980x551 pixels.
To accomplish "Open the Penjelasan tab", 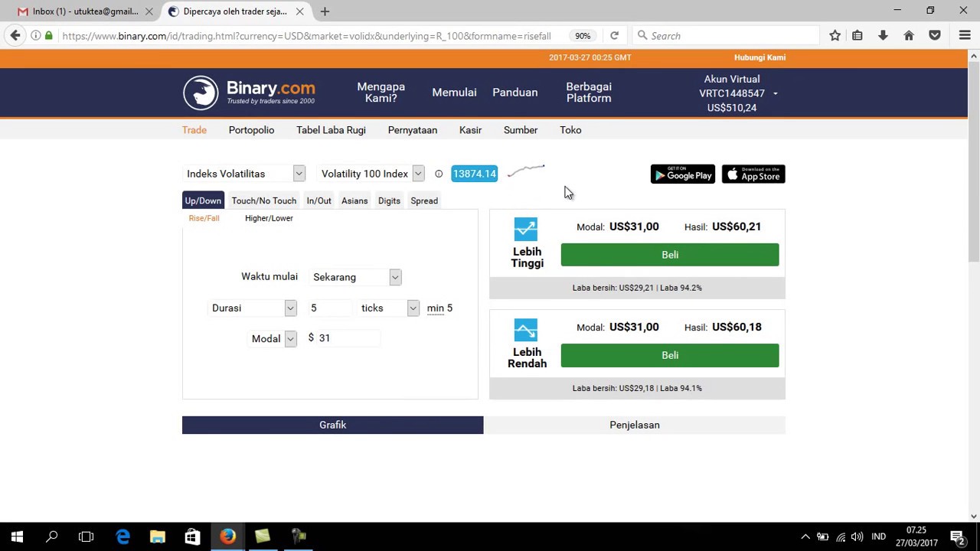I will 635,425.
